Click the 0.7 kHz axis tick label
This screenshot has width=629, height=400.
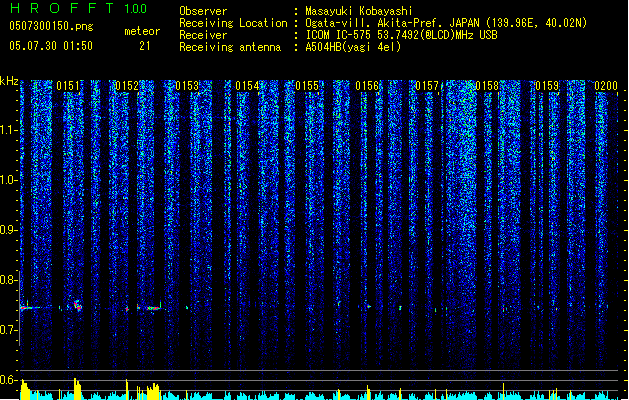click(9, 330)
